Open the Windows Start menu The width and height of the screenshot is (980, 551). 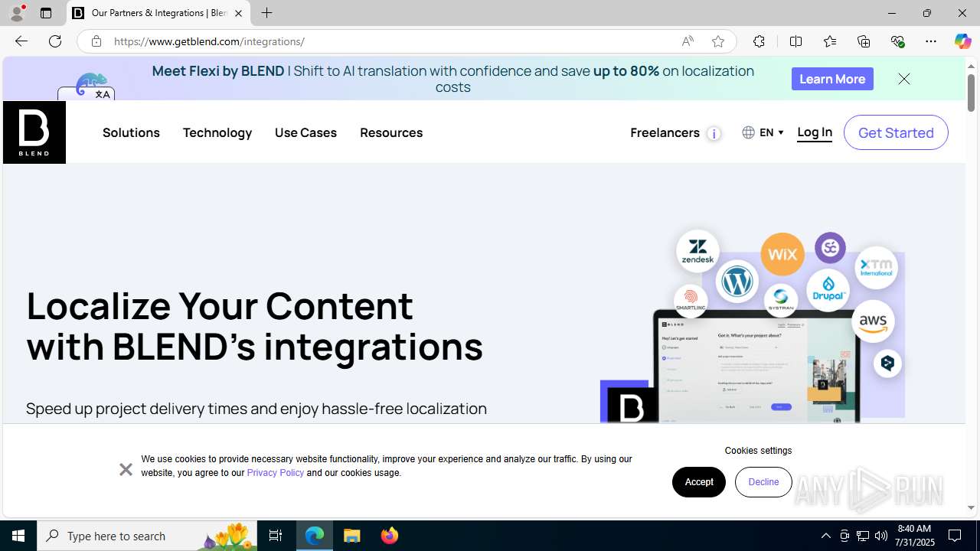click(18, 536)
